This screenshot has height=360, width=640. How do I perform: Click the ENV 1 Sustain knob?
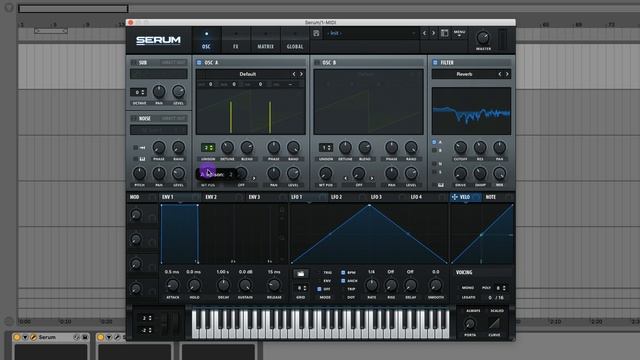pyautogui.click(x=245, y=285)
